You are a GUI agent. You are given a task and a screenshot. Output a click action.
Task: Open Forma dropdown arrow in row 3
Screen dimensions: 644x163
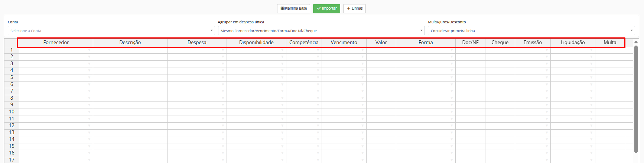[x=452, y=64]
